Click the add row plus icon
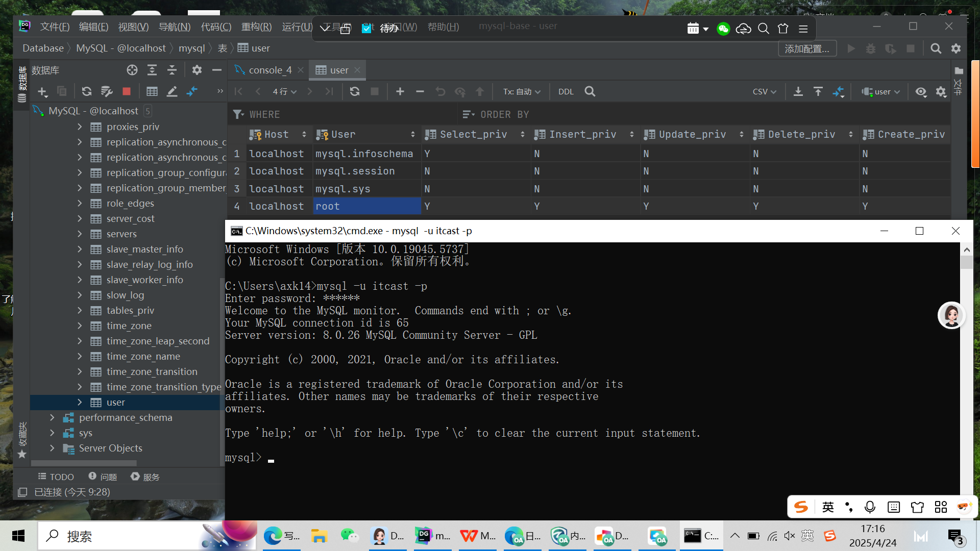This screenshot has height=551, width=980. coord(400,91)
